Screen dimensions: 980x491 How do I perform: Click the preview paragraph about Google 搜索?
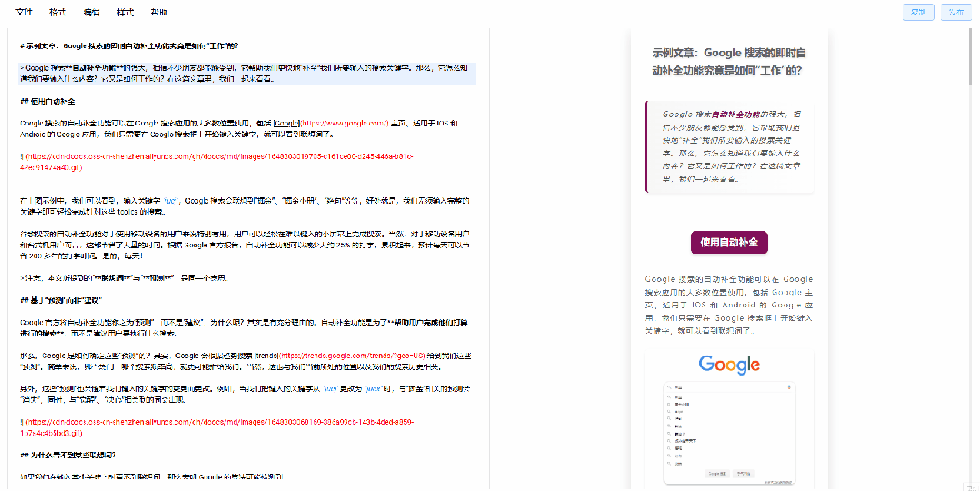point(729,305)
